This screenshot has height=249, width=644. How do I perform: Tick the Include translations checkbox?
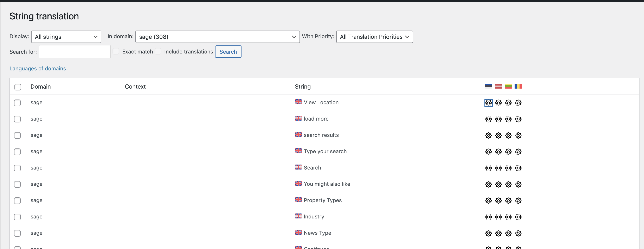(x=158, y=51)
